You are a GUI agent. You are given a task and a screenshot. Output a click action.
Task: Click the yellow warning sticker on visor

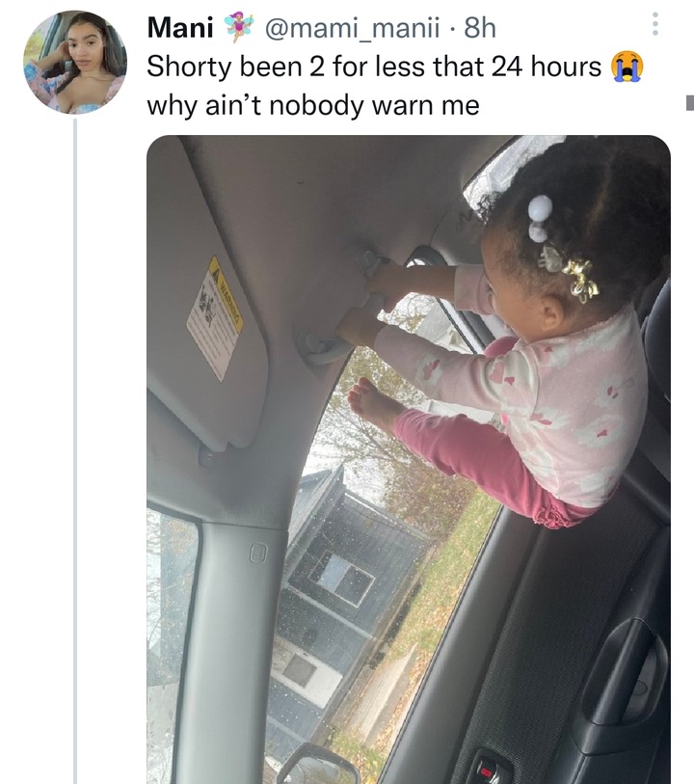point(215,319)
